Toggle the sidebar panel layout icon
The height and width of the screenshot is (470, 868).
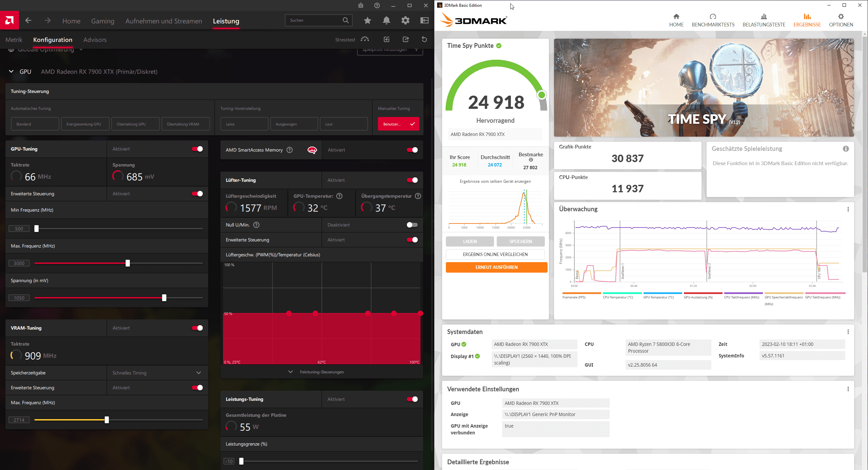click(425, 20)
